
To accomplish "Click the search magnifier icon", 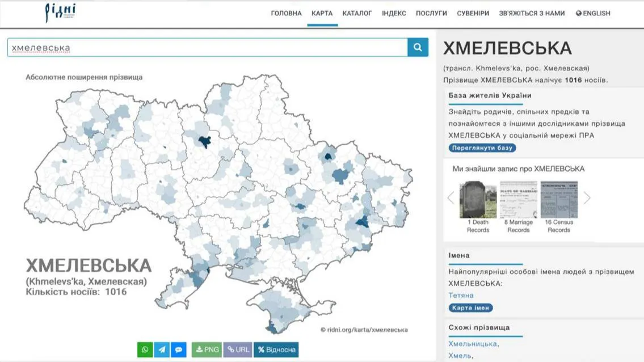I will 418,48.
